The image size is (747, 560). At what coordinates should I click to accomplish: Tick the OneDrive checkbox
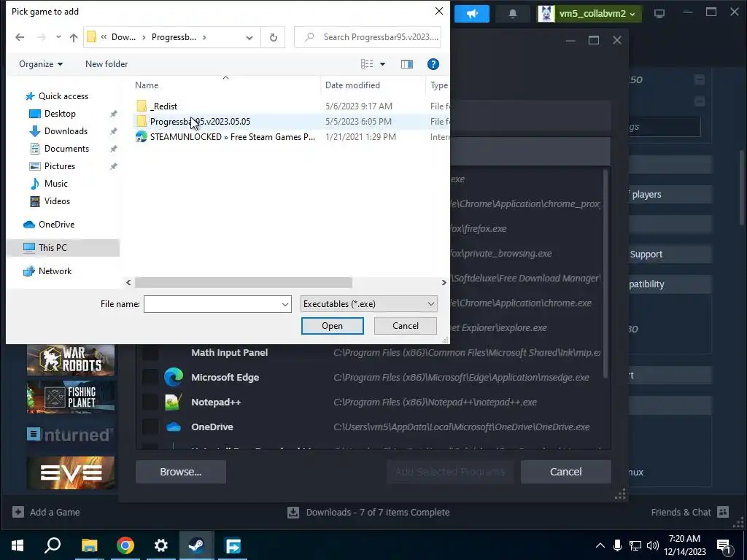pos(150,427)
